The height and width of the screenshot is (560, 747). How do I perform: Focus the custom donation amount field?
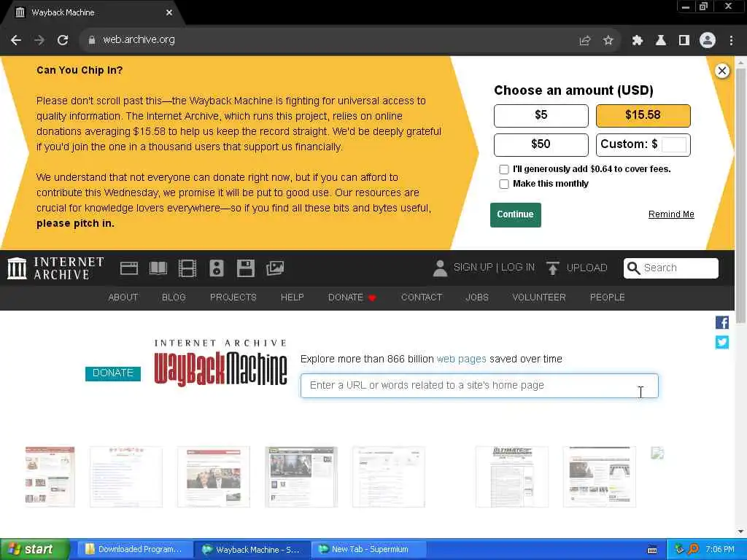click(x=673, y=144)
